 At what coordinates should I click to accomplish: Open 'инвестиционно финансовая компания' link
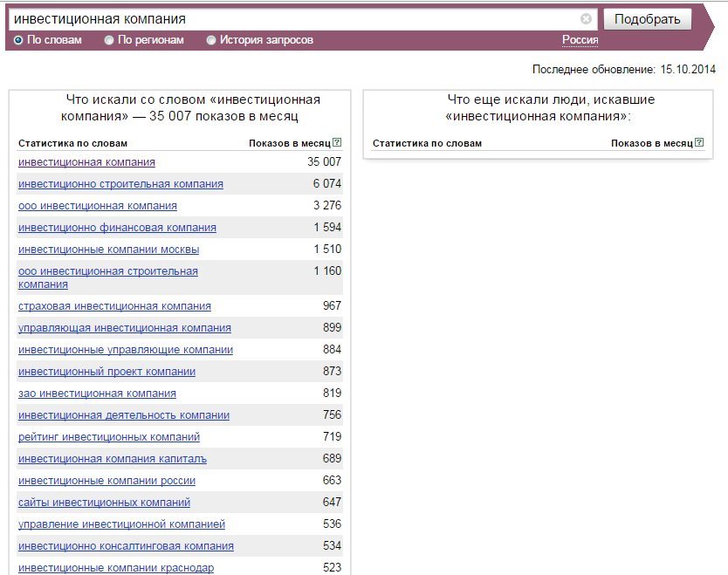(x=118, y=228)
